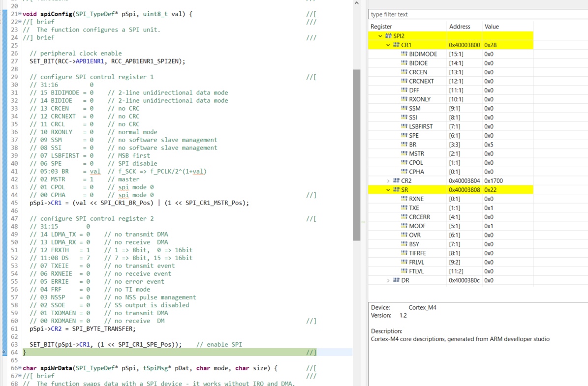Click the Register column header
Image resolution: width=588 pixels, height=386 pixels.
click(x=407, y=27)
